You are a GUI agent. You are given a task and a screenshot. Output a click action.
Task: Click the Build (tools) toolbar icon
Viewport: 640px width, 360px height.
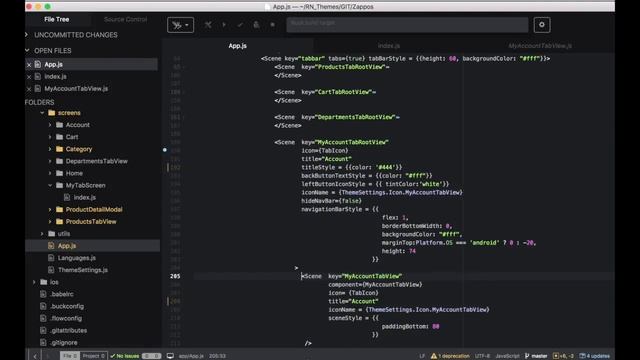[208, 25]
